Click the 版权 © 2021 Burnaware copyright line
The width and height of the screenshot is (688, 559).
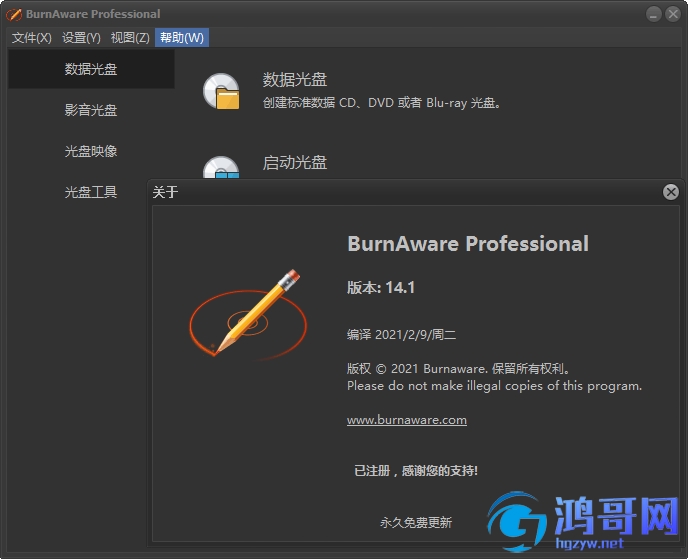tap(459, 369)
